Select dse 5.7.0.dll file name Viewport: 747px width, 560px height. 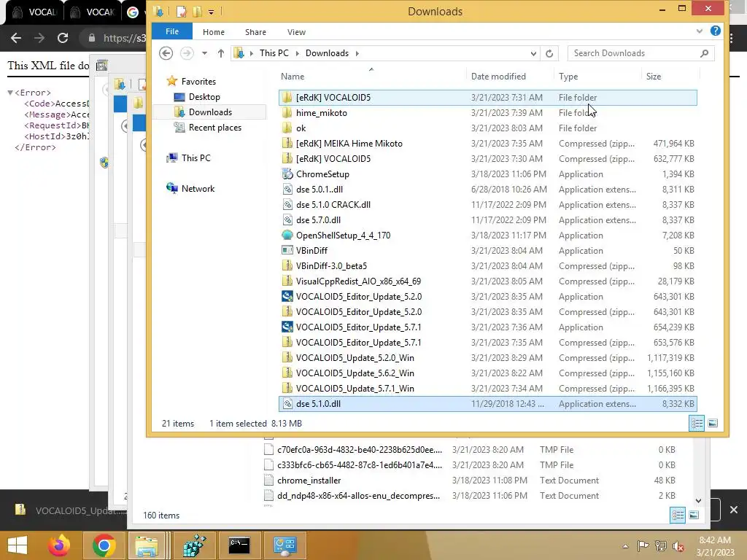coord(318,220)
